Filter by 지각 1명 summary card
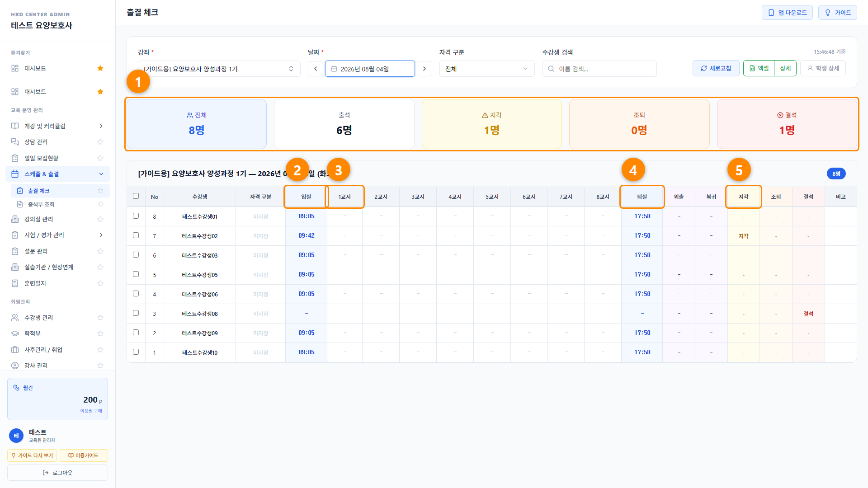868x488 pixels. (x=492, y=124)
